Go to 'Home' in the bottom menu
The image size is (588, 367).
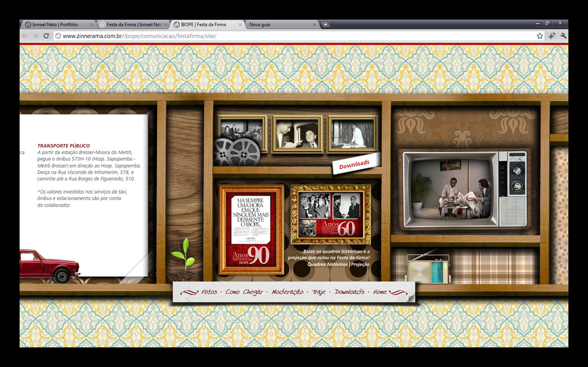[x=380, y=292]
